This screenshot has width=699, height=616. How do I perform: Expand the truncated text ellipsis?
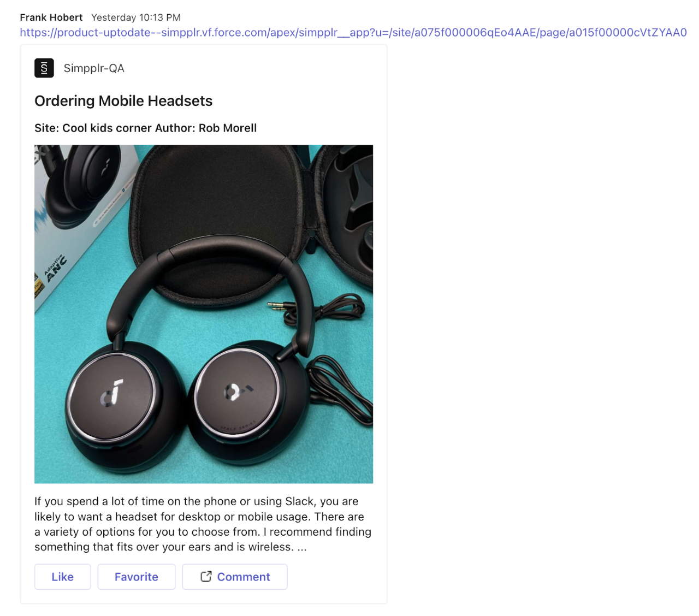pos(302,547)
